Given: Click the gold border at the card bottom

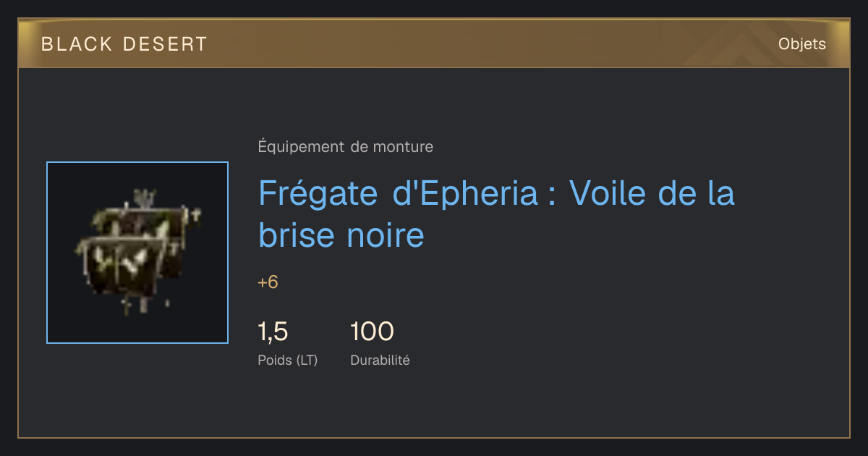Looking at the screenshot, I should 434,437.
